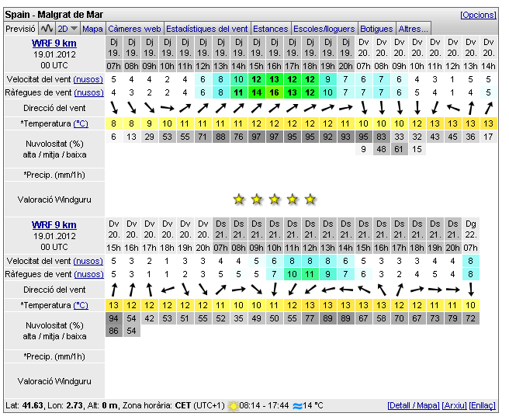Switch to the Mapa tab
Image resolution: width=509 pixels, height=420 pixels.
click(x=92, y=29)
